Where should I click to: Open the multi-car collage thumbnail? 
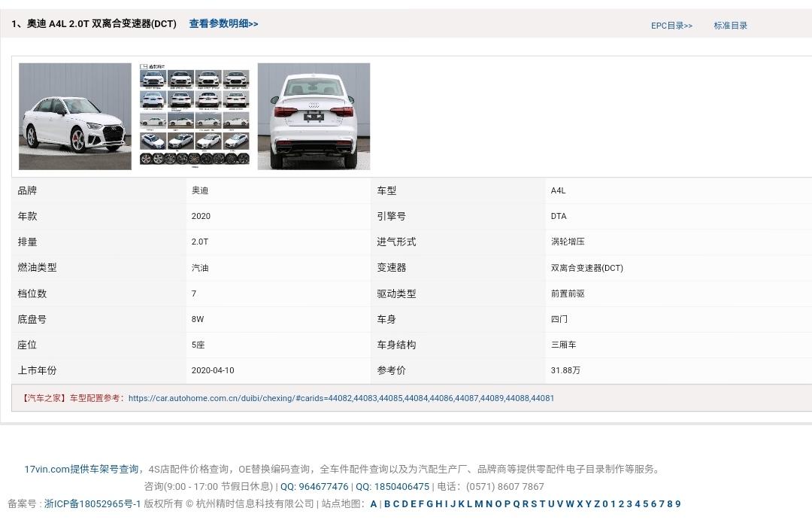(x=195, y=116)
